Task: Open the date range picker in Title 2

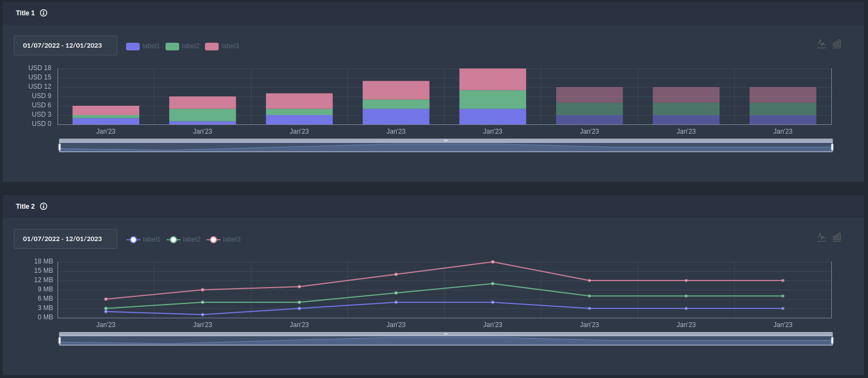Action: click(x=65, y=239)
